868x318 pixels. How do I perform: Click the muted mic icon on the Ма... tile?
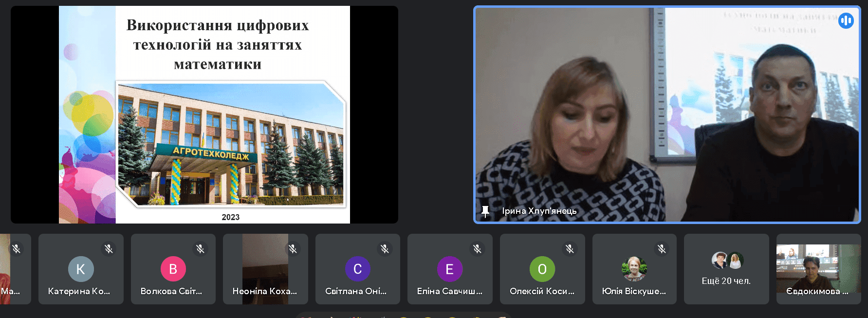[17, 249]
